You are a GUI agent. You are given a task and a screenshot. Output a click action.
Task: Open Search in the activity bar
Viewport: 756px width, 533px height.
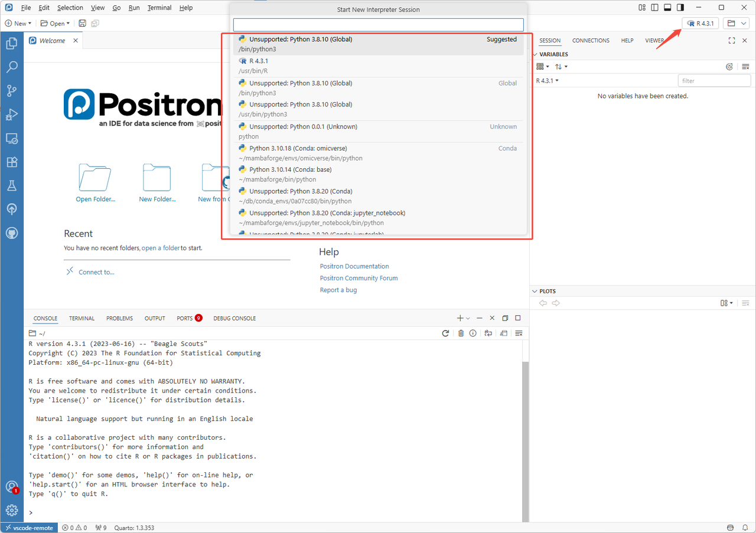point(12,67)
